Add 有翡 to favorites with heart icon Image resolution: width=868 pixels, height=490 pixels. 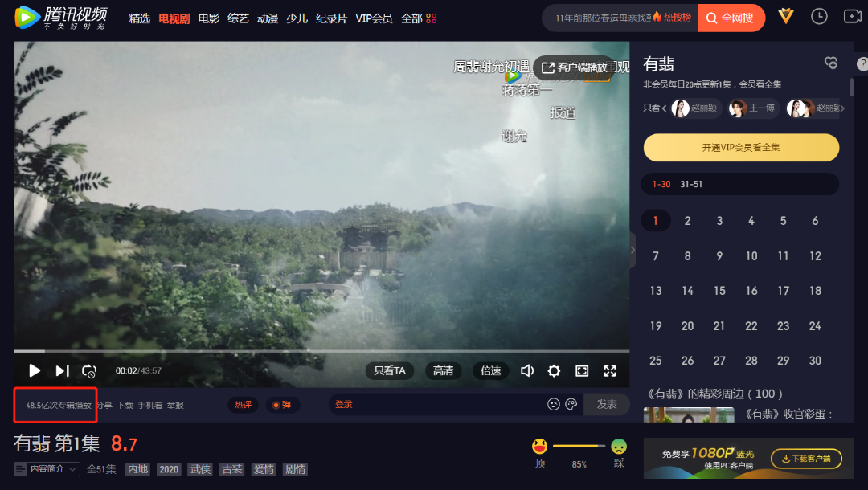coord(831,63)
